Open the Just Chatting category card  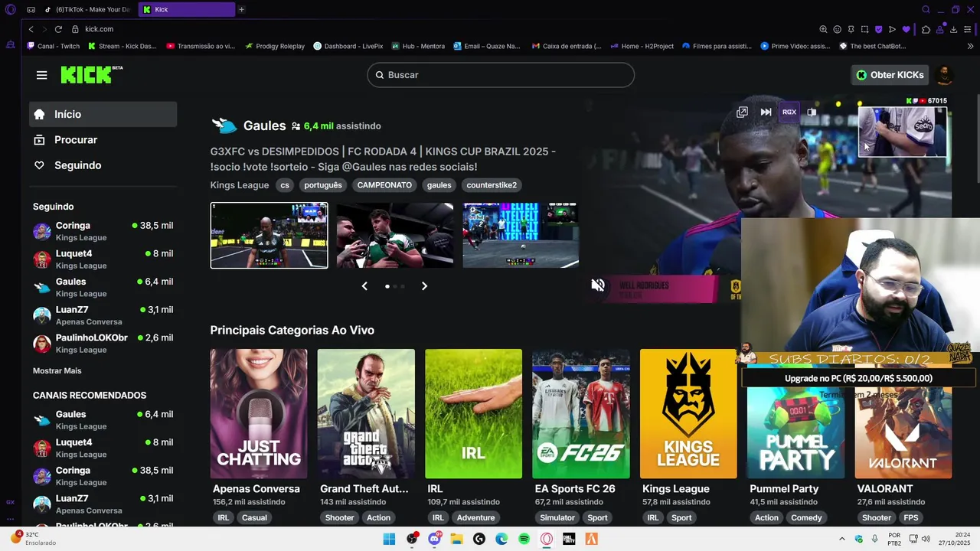(x=259, y=414)
